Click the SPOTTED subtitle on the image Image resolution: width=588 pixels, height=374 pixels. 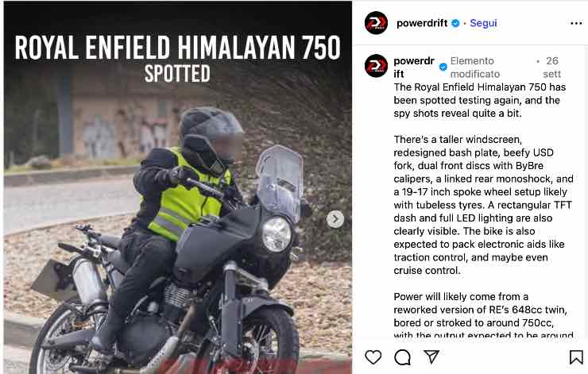click(177, 74)
